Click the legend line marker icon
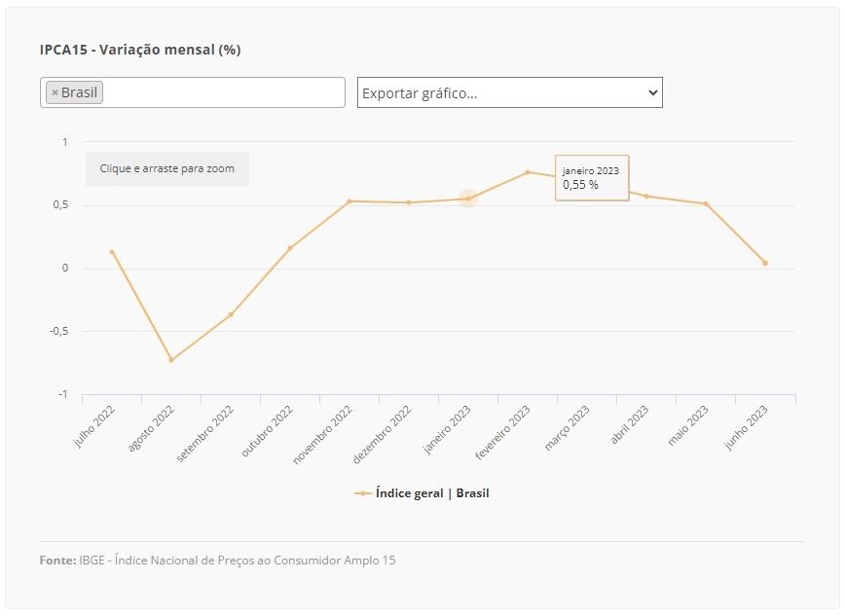Viewport: 845px width, 616px height. [363, 493]
